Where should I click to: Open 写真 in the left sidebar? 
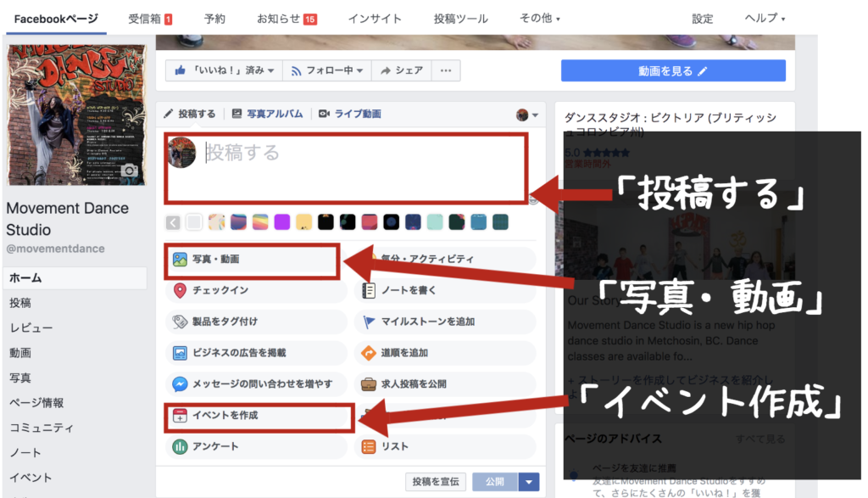(x=20, y=378)
